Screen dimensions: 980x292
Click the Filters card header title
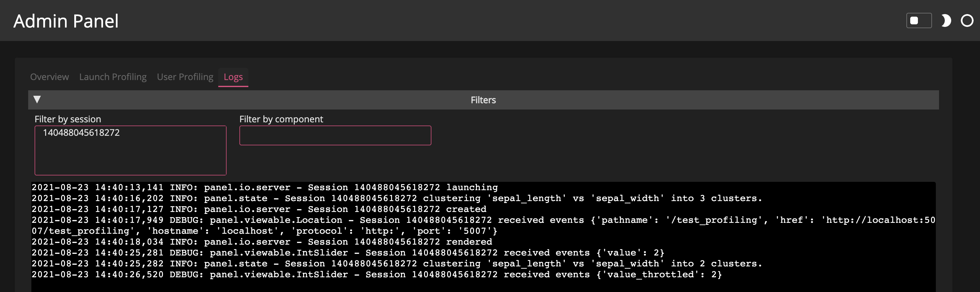[483, 100]
